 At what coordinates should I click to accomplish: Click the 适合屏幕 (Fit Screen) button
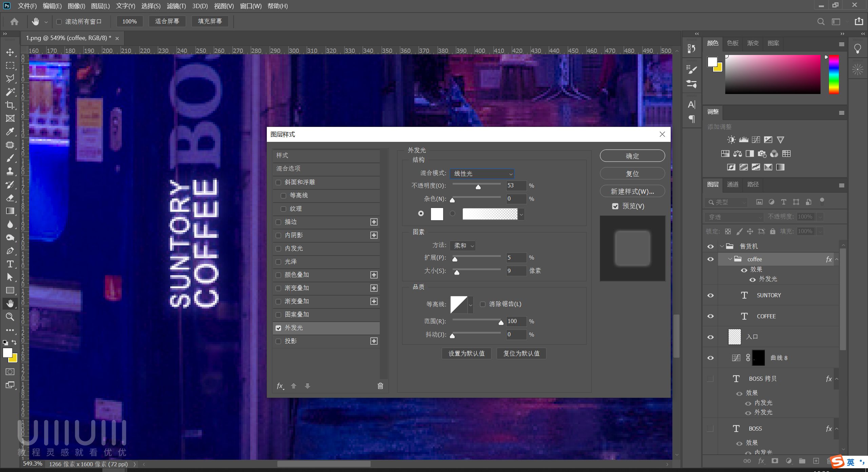point(167,21)
